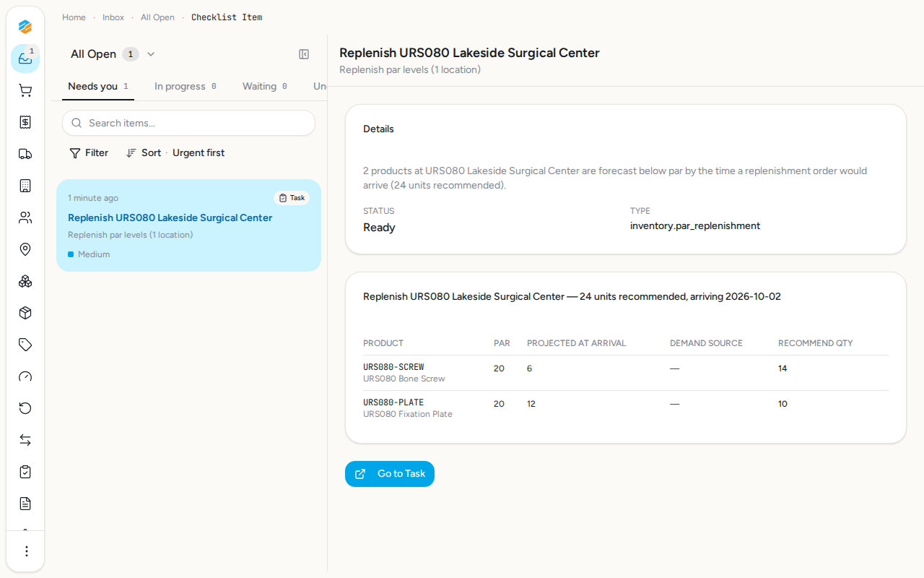This screenshot has width=924, height=578.
Task: Switch to the Waiting tab
Action: 265,87
